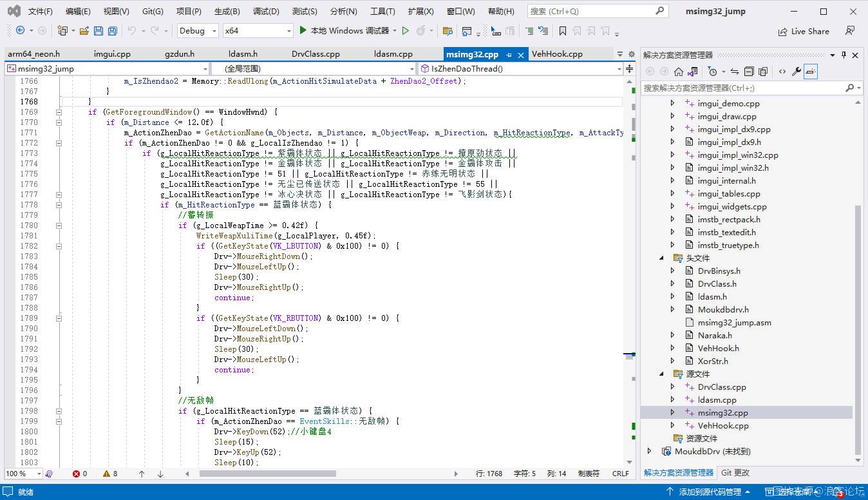868x500 pixels.
Task: Click Pending Changes Filter clock icon
Action: point(712,72)
